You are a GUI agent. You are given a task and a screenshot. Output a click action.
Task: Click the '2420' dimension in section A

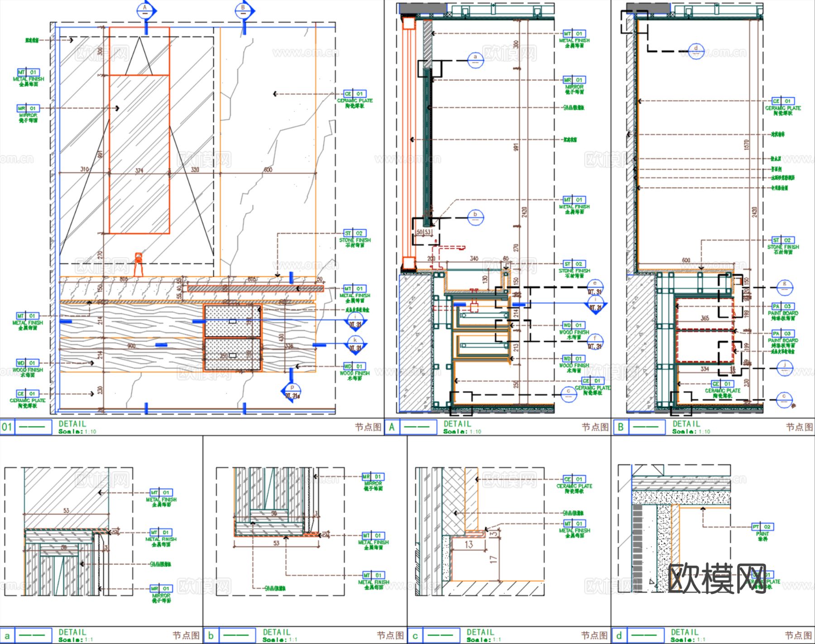click(524, 212)
